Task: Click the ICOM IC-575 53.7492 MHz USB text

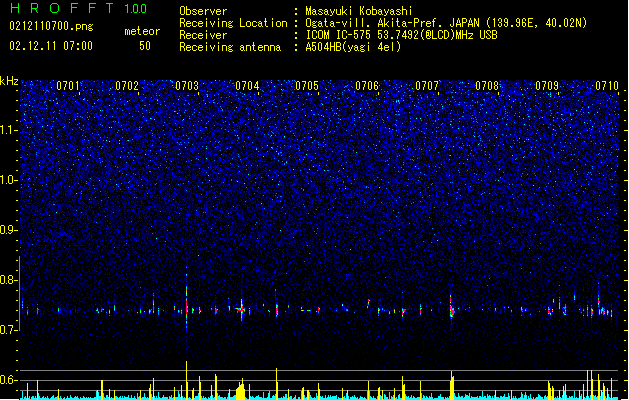Action: [402, 35]
